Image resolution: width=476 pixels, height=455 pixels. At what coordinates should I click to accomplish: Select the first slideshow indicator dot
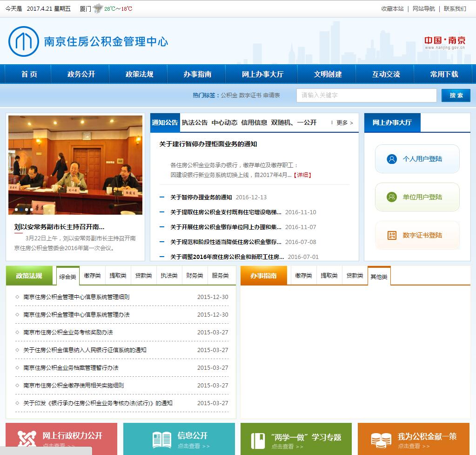(x=16, y=210)
